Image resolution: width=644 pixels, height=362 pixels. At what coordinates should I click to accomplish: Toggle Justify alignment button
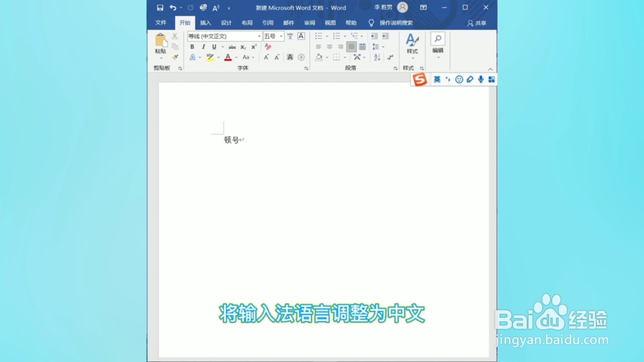coord(351,47)
